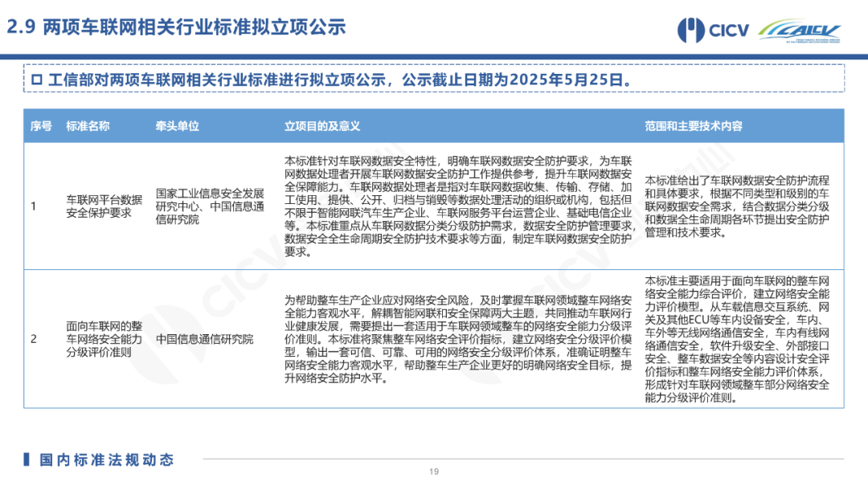Click the CICV logo in the header
The height and width of the screenshot is (486, 868).
point(713,30)
